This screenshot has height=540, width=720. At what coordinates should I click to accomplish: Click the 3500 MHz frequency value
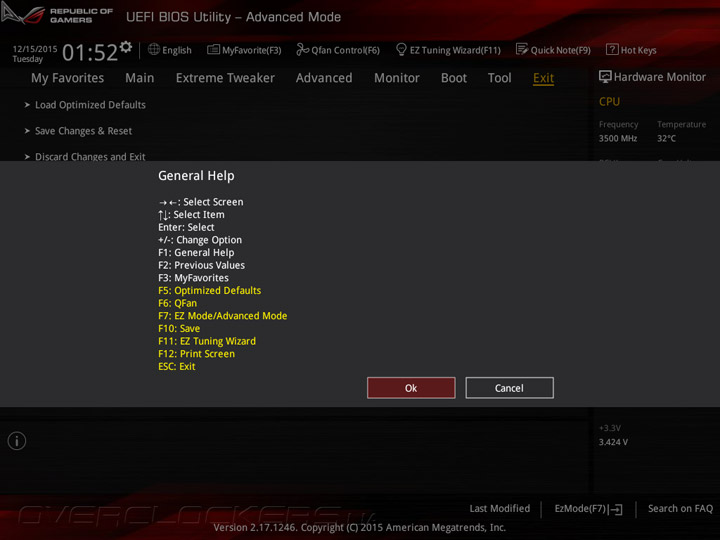[618, 138]
